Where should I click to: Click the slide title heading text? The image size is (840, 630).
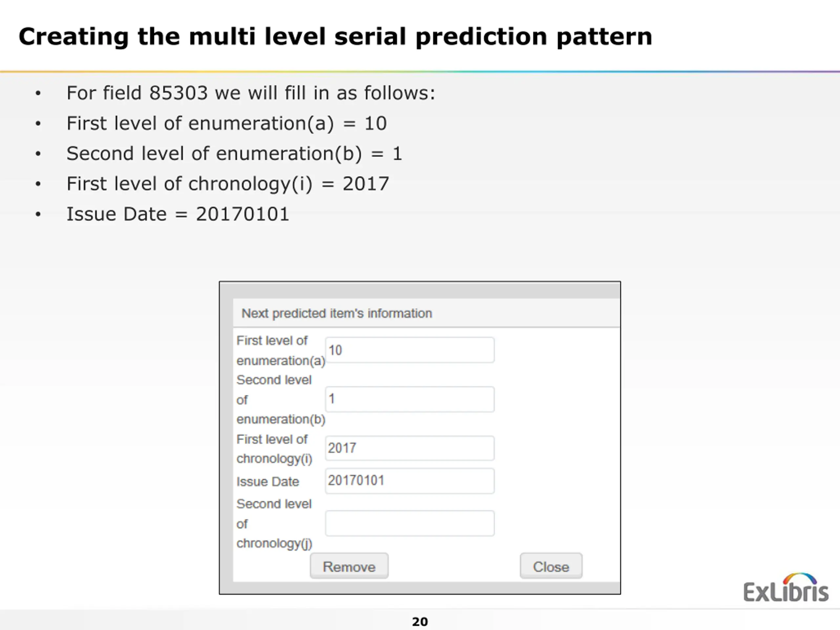coord(335,37)
